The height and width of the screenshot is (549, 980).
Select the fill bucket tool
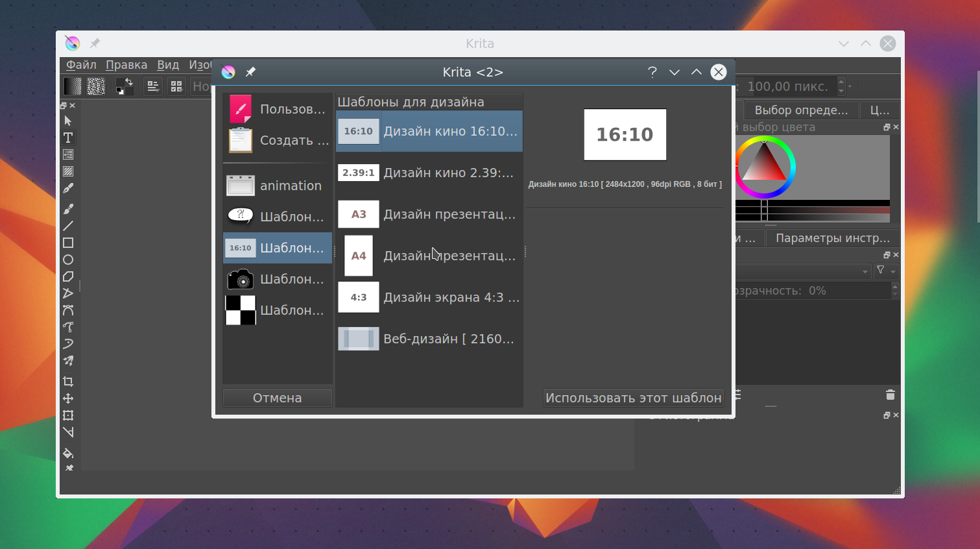pos(68,453)
